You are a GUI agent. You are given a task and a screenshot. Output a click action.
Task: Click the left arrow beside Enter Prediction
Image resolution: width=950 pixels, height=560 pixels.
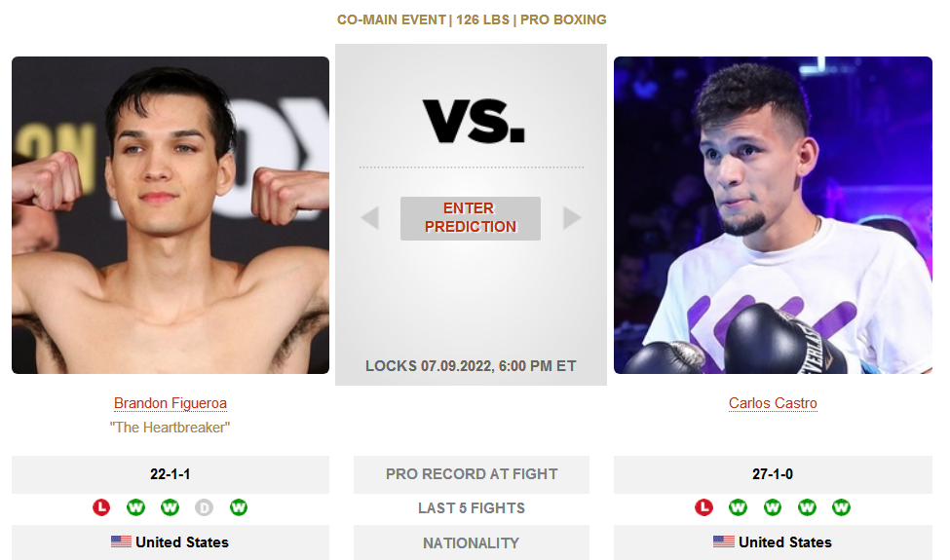pyautogui.click(x=370, y=218)
